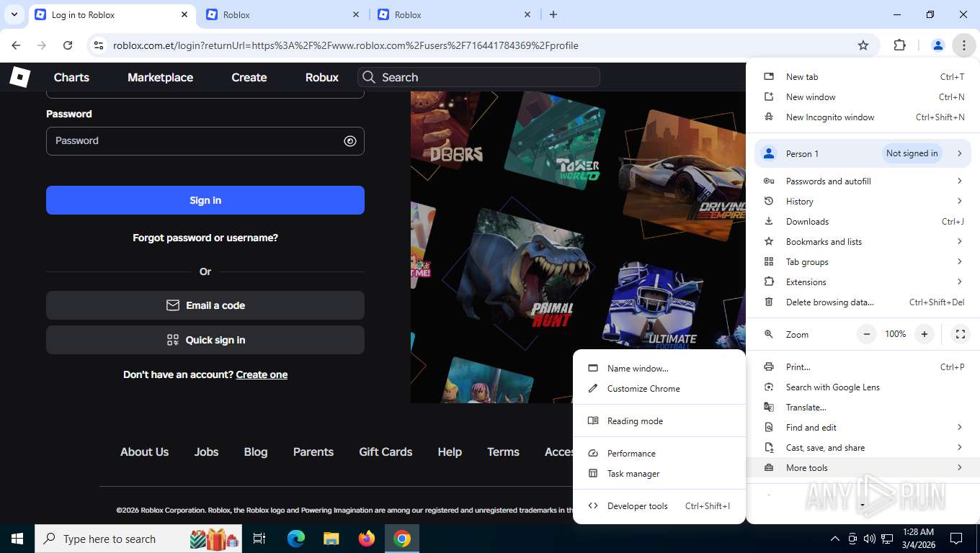
Task: Select New window menu entry
Action: [863, 97]
